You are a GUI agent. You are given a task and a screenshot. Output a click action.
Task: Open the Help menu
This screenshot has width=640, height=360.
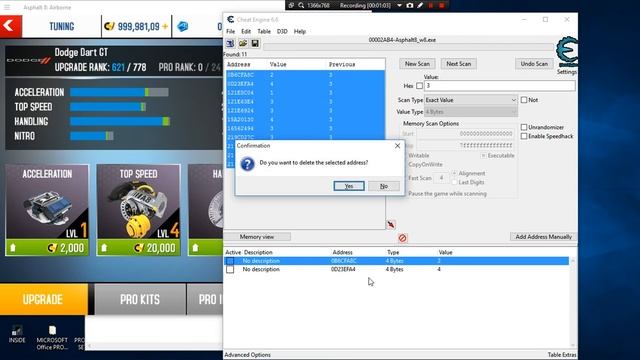point(300,31)
